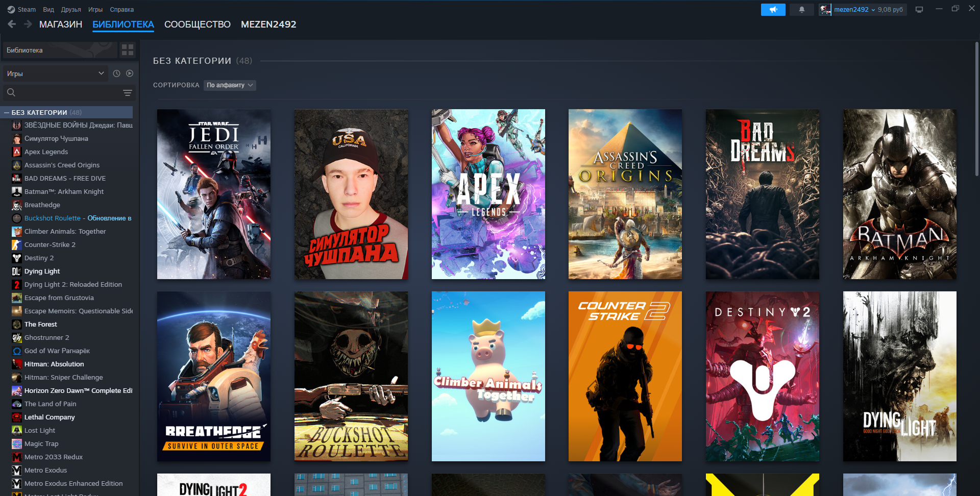Viewport: 980px width, 496px height.
Task: Open the По алфавиту sort dropdown
Action: tap(230, 85)
